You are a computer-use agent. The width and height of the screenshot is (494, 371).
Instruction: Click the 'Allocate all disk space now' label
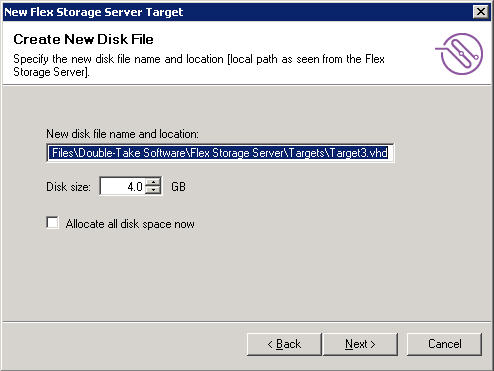click(x=130, y=224)
